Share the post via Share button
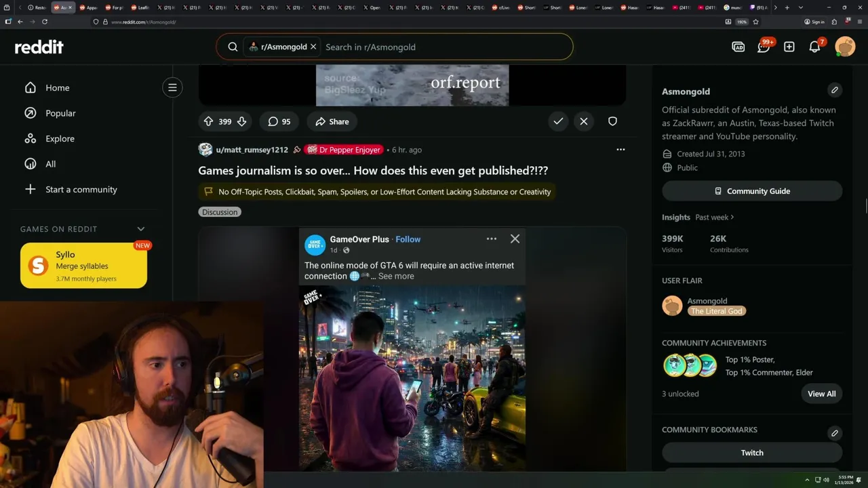 (332, 121)
